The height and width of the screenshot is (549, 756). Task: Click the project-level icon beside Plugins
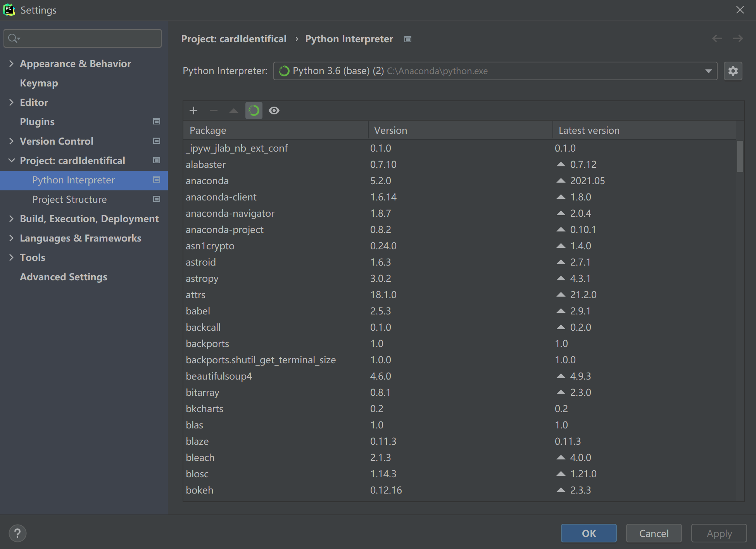click(157, 122)
